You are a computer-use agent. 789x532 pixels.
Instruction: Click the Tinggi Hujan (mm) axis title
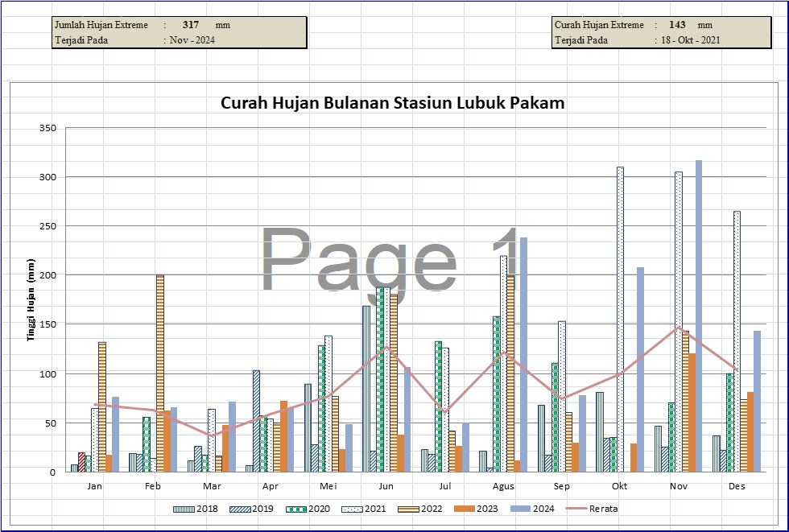[x=31, y=299]
